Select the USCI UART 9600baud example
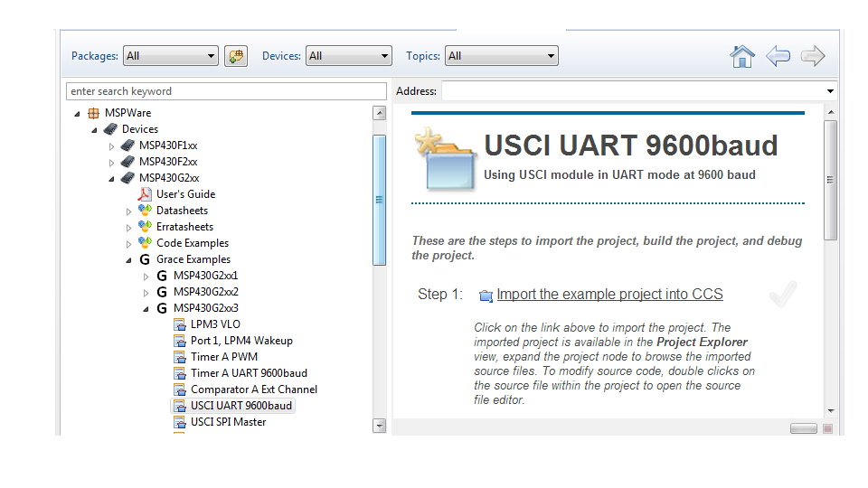868x488 pixels. 241,406
